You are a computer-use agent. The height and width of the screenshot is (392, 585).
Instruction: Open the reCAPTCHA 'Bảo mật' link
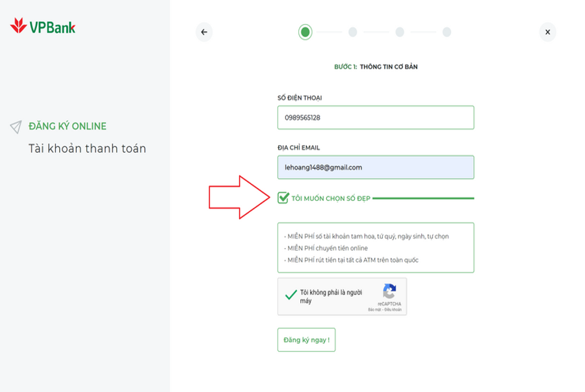point(374,310)
